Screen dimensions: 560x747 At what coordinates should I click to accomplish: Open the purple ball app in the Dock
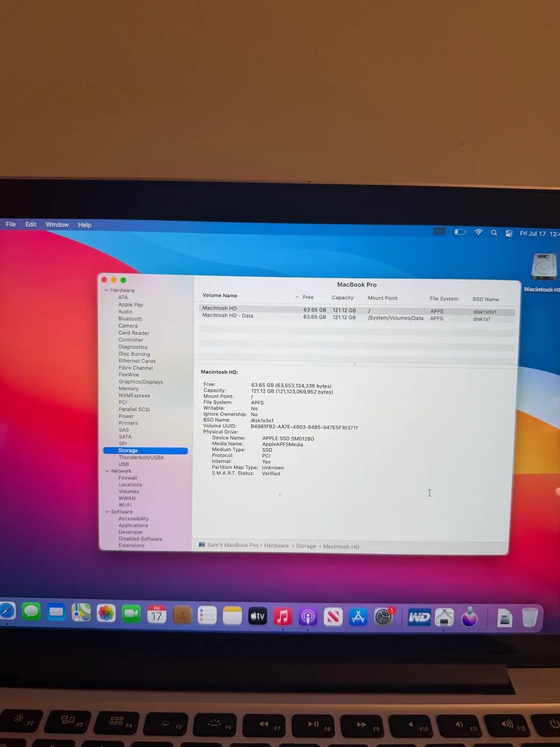(470, 617)
